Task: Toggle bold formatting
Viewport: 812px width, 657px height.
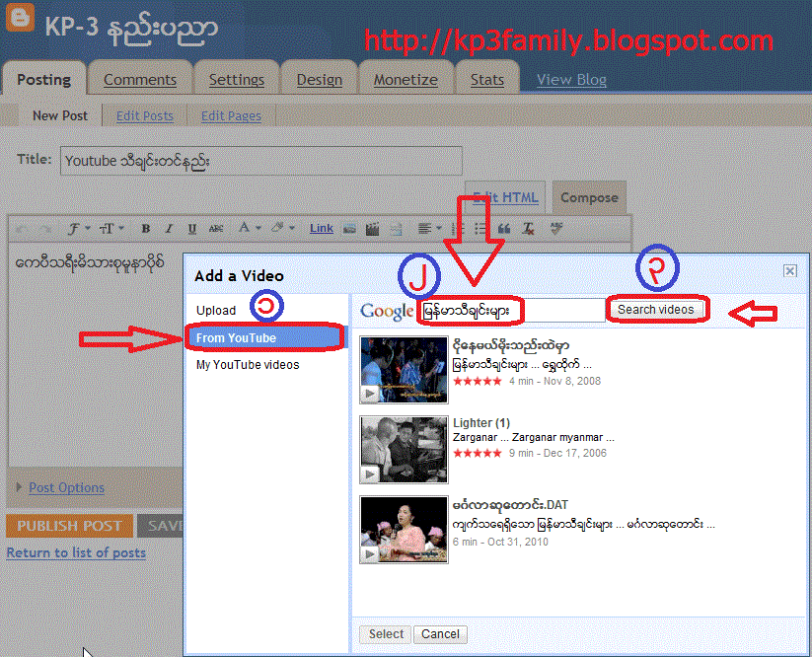Action: pyautogui.click(x=145, y=228)
